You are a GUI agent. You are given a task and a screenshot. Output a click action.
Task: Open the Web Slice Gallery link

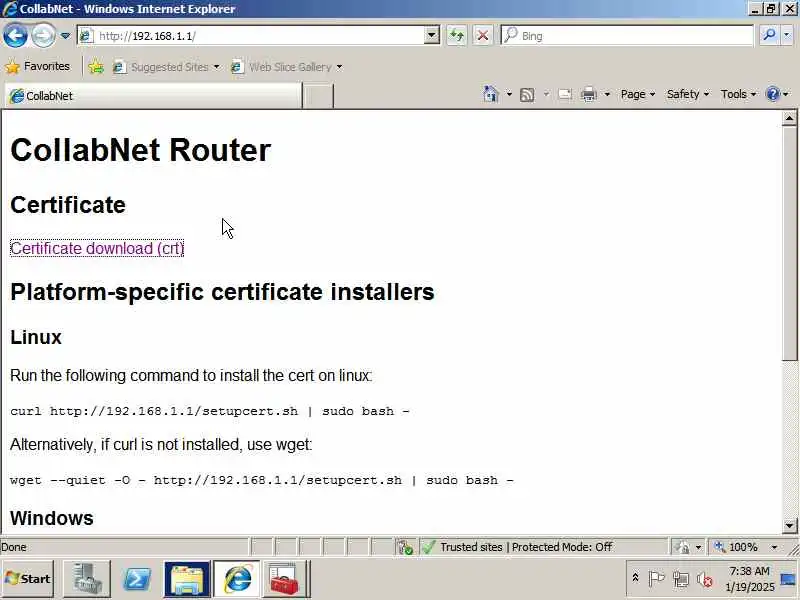pyautogui.click(x=286, y=67)
